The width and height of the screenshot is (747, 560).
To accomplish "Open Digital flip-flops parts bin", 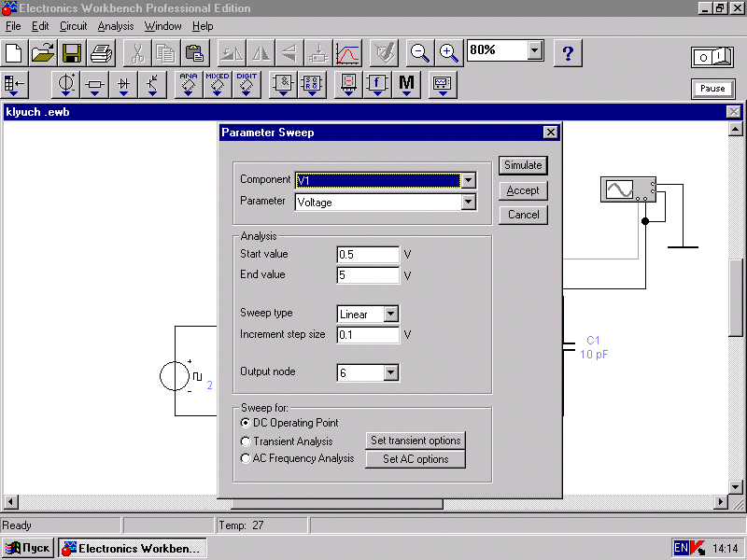I will tap(312, 85).
